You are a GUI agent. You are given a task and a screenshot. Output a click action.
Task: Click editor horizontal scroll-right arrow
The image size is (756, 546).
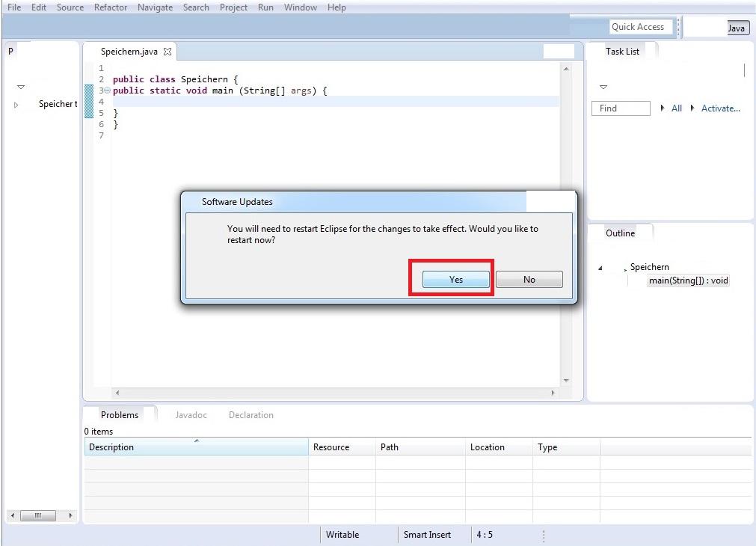click(x=553, y=393)
